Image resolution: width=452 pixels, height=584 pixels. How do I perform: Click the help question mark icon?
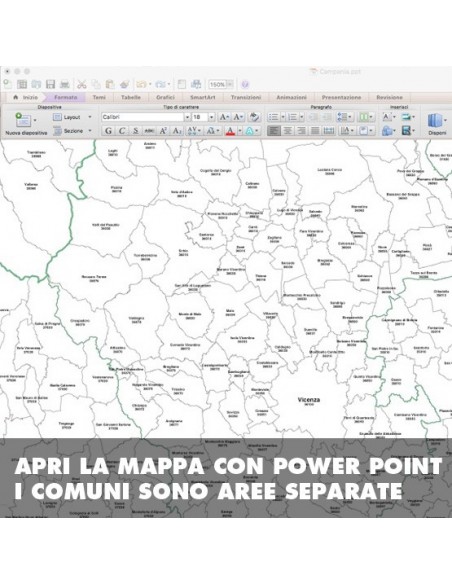tap(245, 84)
